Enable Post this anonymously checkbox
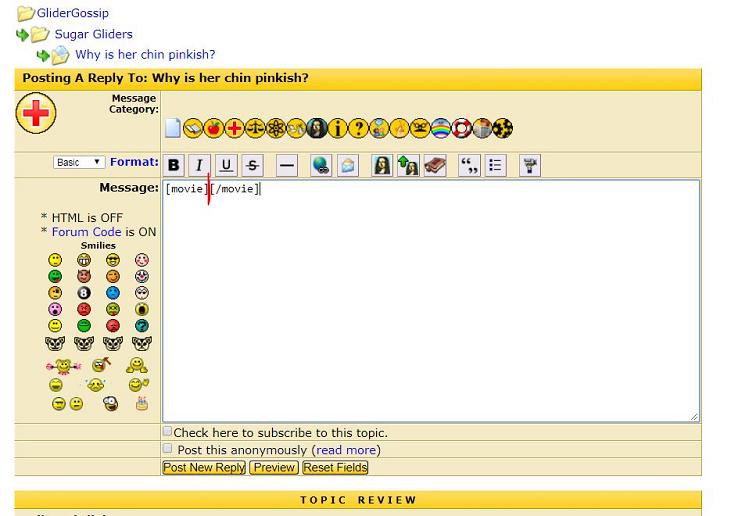This screenshot has width=738, height=516. pyautogui.click(x=167, y=448)
